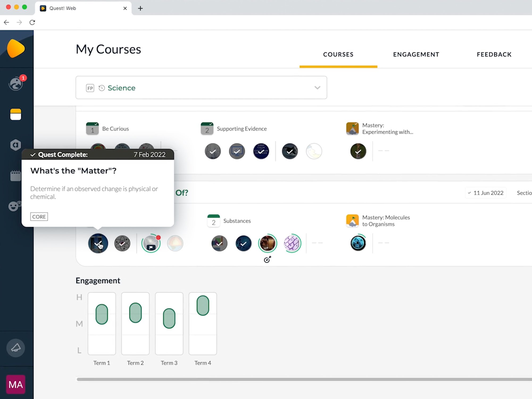Viewport: 532px width, 399px height.
Task: Click the CORE tag in quest popup
Action: pyautogui.click(x=39, y=217)
